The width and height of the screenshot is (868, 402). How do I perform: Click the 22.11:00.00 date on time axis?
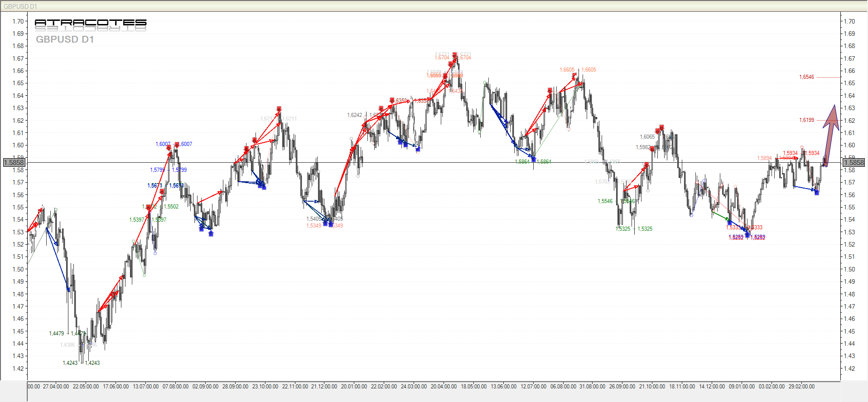click(295, 387)
